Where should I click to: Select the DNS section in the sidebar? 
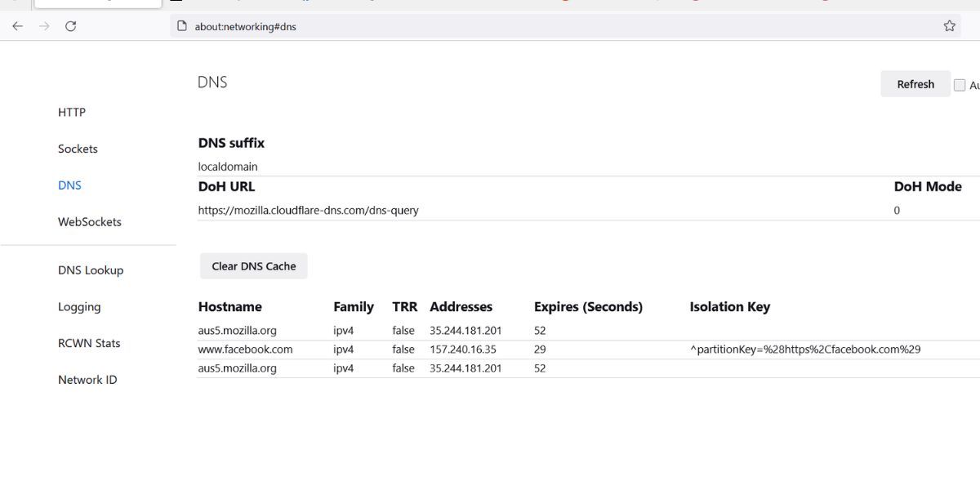69,185
